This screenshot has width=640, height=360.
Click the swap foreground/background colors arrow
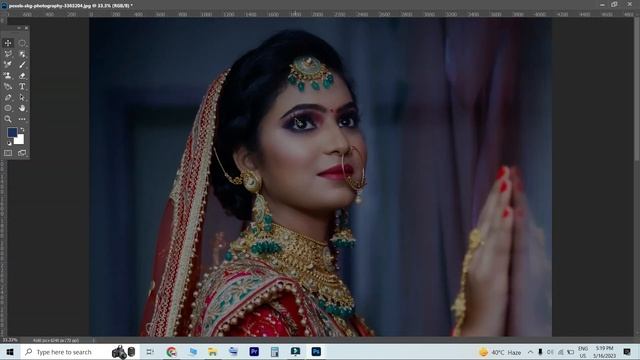click(x=22, y=130)
